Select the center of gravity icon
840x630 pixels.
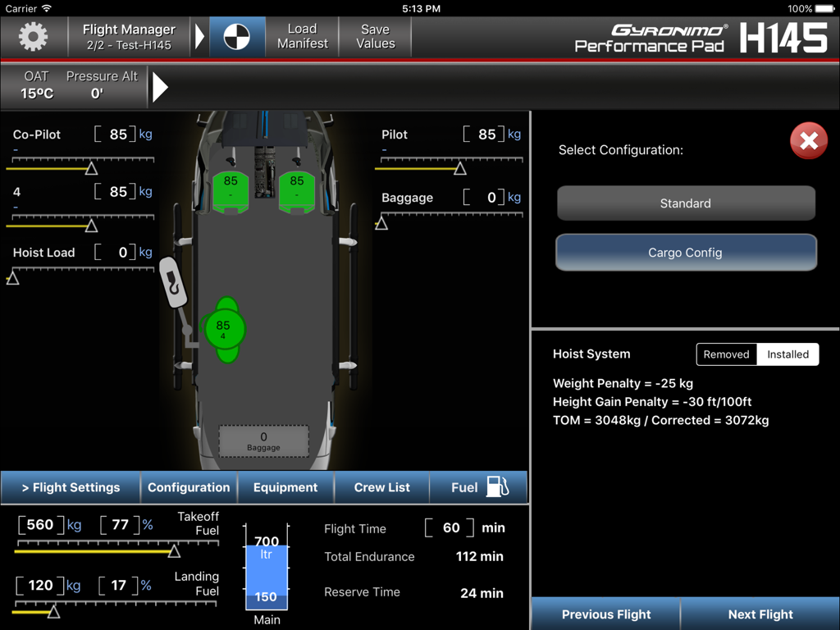point(237,36)
